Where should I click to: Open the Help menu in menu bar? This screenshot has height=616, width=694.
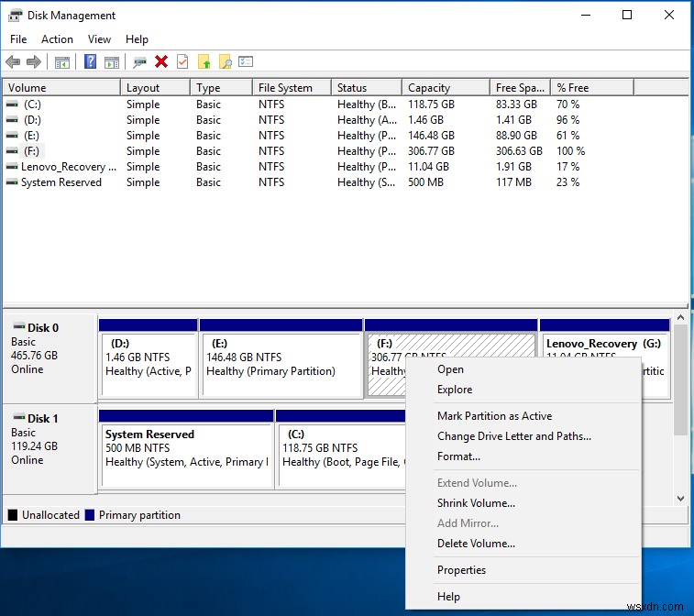(x=137, y=39)
